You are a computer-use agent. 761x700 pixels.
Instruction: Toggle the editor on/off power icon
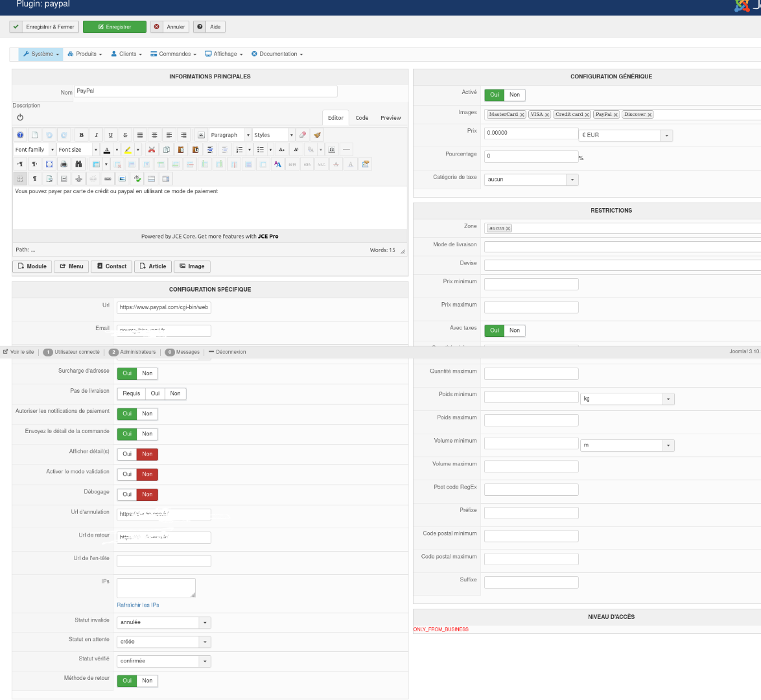[x=20, y=117]
